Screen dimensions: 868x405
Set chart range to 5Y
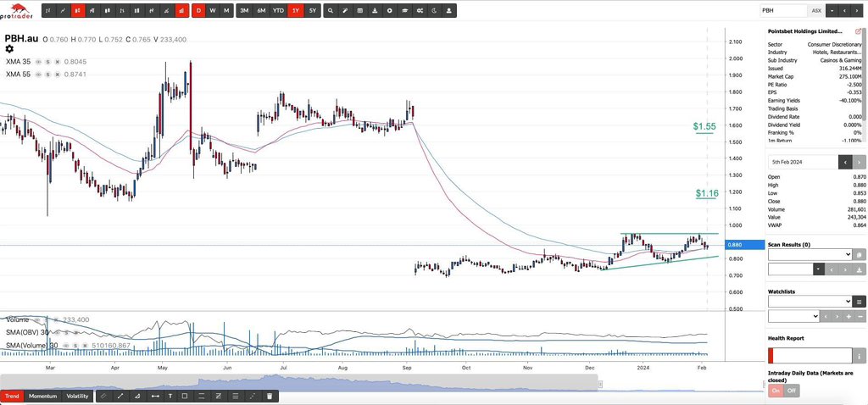pos(313,10)
